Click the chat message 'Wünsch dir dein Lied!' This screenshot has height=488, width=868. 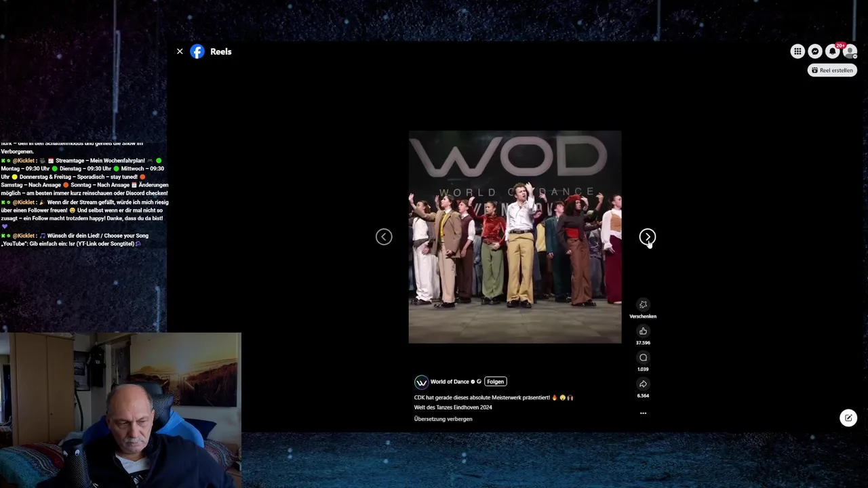click(75, 240)
